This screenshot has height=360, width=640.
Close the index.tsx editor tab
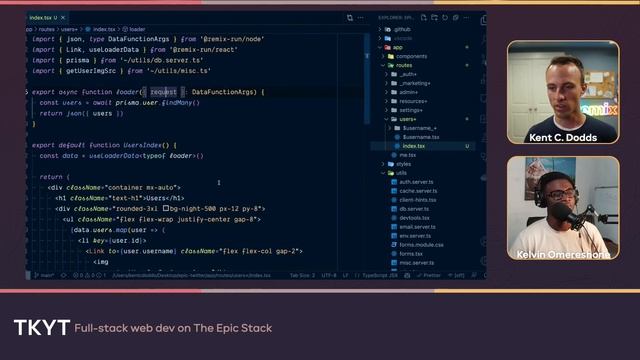coord(63,18)
